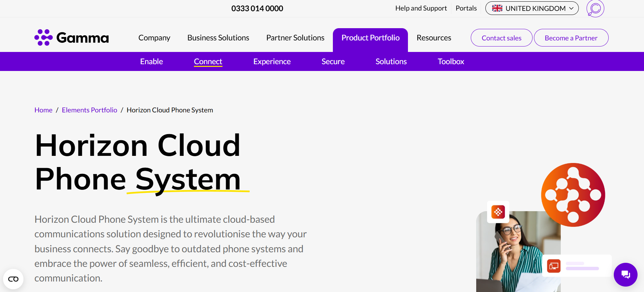The image size is (644, 292).
Task: Open the Help and Support link
Action: (421, 8)
